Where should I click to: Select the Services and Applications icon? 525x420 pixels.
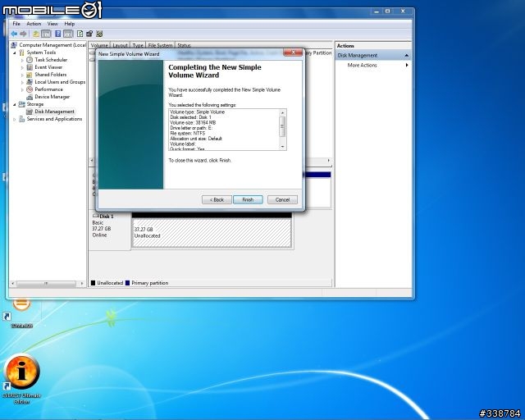pyautogui.click(x=22, y=119)
